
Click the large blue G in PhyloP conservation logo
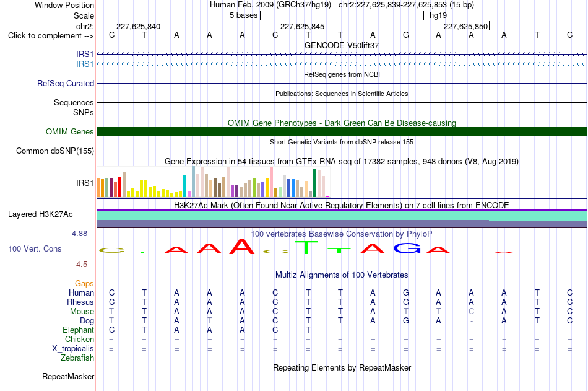click(x=407, y=248)
